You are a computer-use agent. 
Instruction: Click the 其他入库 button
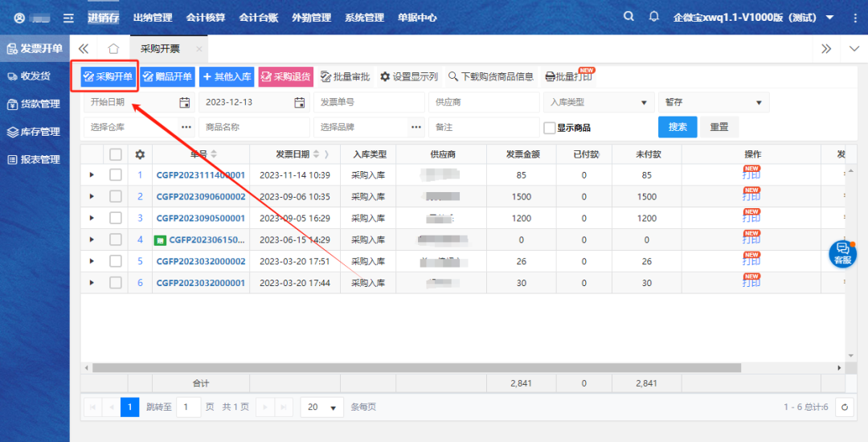(x=227, y=77)
